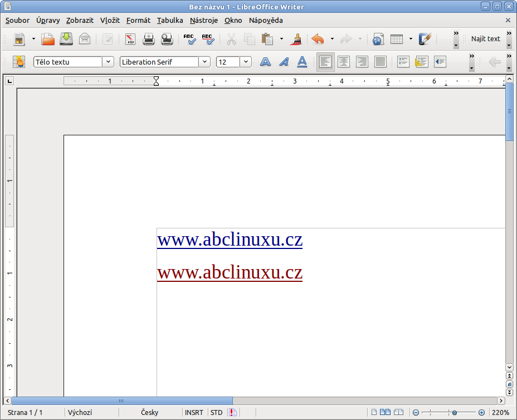
Task: Export directly as PDF
Action: coord(130,39)
